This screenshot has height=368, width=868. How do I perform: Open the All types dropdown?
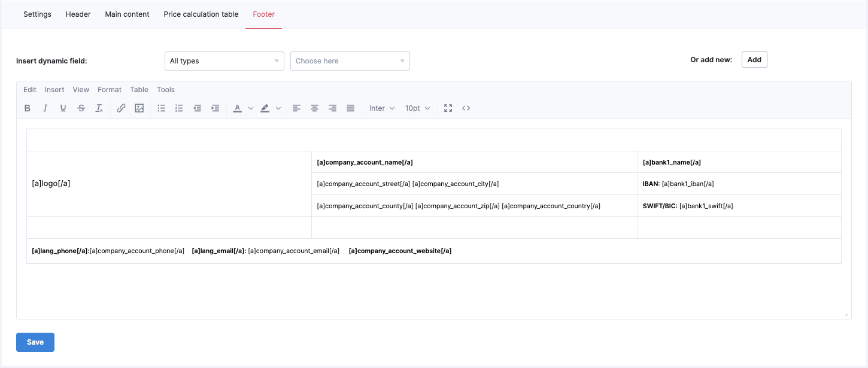pos(224,61)
